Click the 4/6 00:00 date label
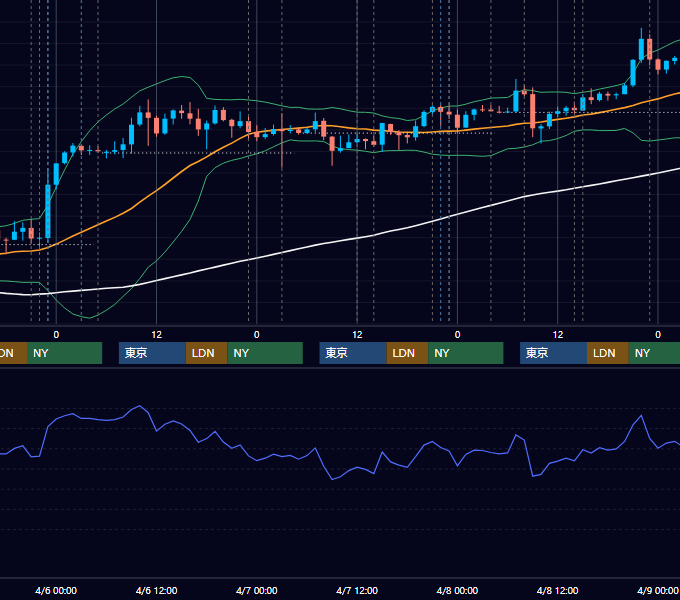This screenshot has width=680, height=600. click(56, 590)
